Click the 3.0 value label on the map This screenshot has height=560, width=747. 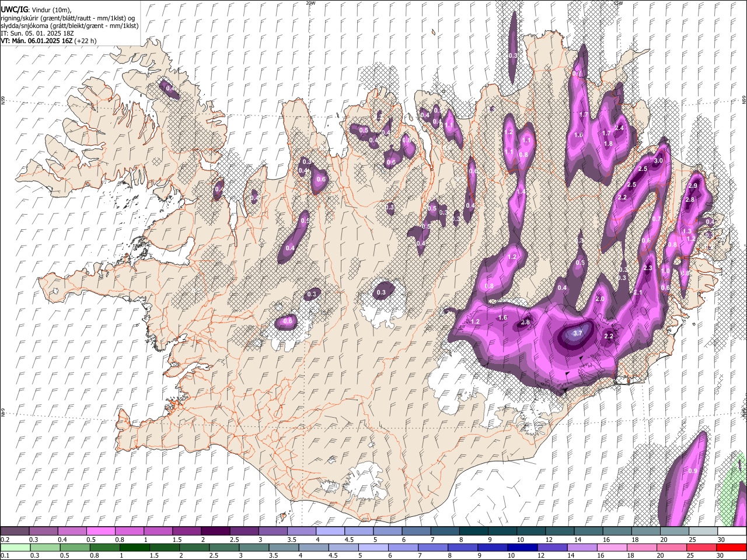tap(658, 160)
